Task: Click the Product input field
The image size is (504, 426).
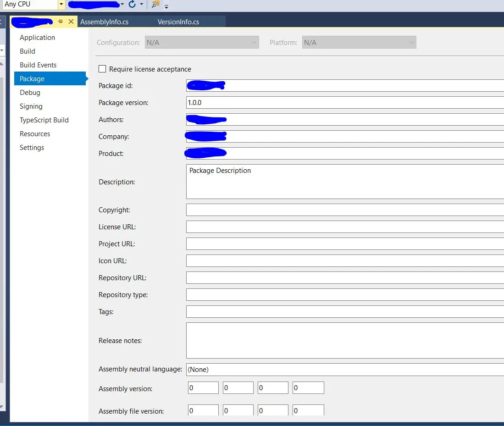Action: (345, 153)
